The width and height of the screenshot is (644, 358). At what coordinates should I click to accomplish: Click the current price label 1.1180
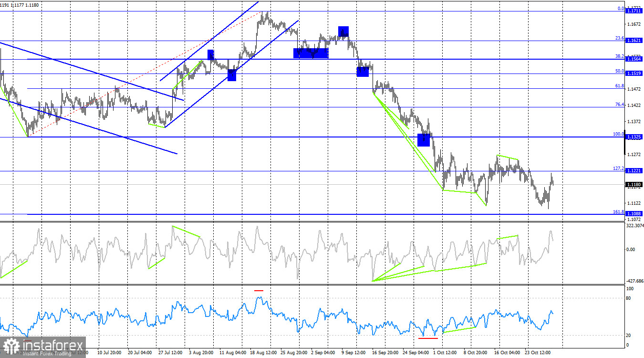tap(634, 184)
